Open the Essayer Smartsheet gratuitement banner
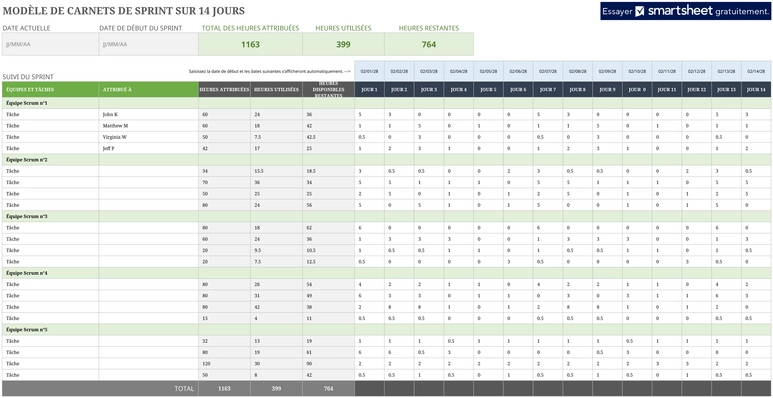Image resolution: width=773 pixels, height=398 pixels. point(685,11)
